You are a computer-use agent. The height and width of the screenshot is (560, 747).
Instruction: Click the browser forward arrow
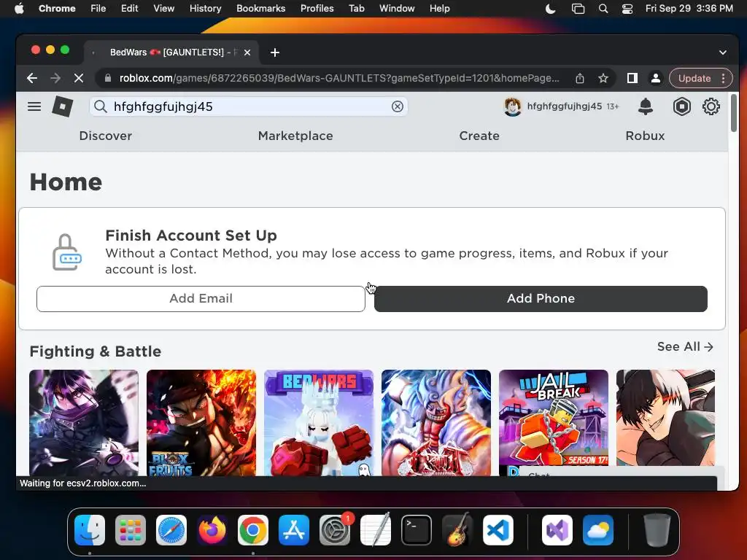point(55,78)
